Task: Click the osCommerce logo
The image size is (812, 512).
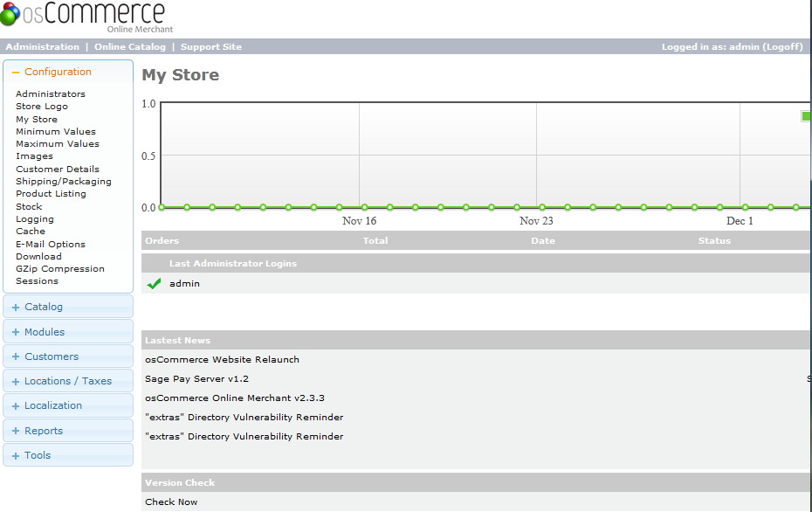Action: tap(83, 17)
